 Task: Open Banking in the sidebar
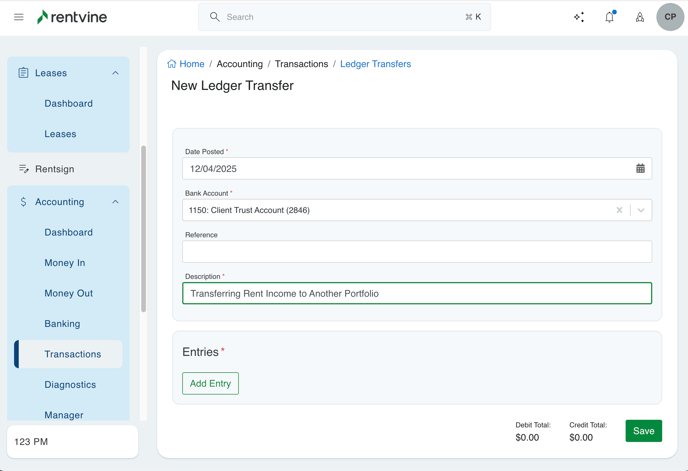coord(62,324)
